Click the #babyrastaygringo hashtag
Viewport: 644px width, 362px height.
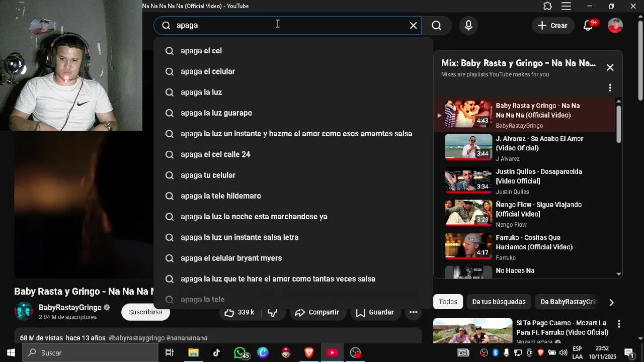tap(136, 338)
